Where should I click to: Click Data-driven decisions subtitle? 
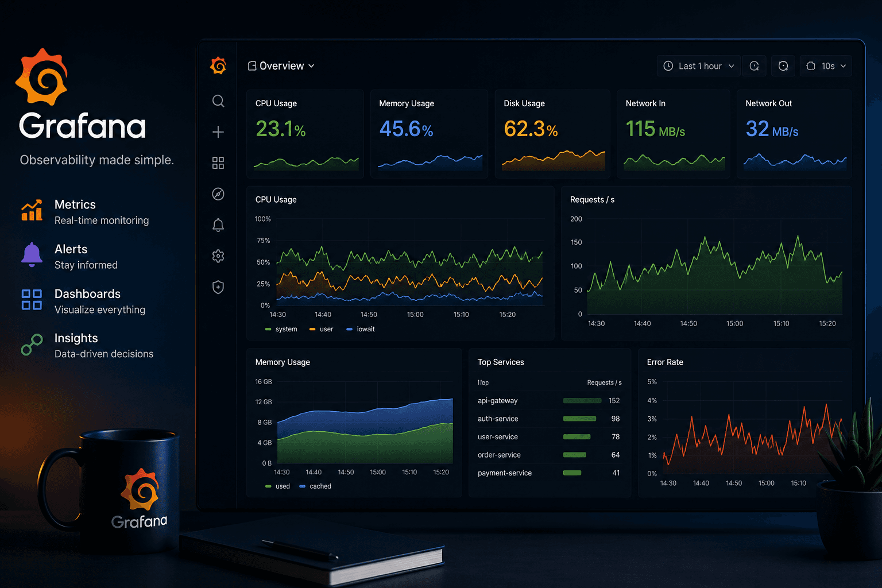(104, 354)
